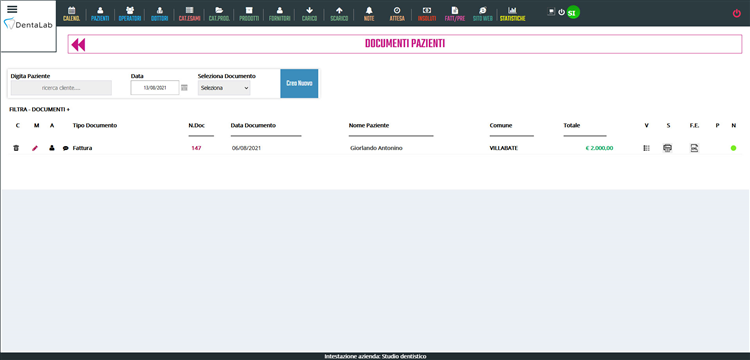Open the CALEND. calendar section
Image resolution: width=750 pixels, height=360 pixels.
tap(72, 14)
